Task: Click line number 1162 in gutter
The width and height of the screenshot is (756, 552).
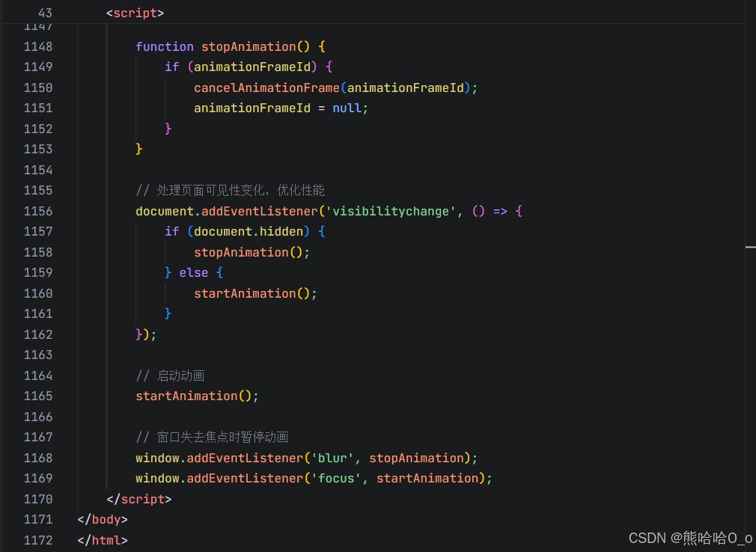Action: tap(38, 334)
